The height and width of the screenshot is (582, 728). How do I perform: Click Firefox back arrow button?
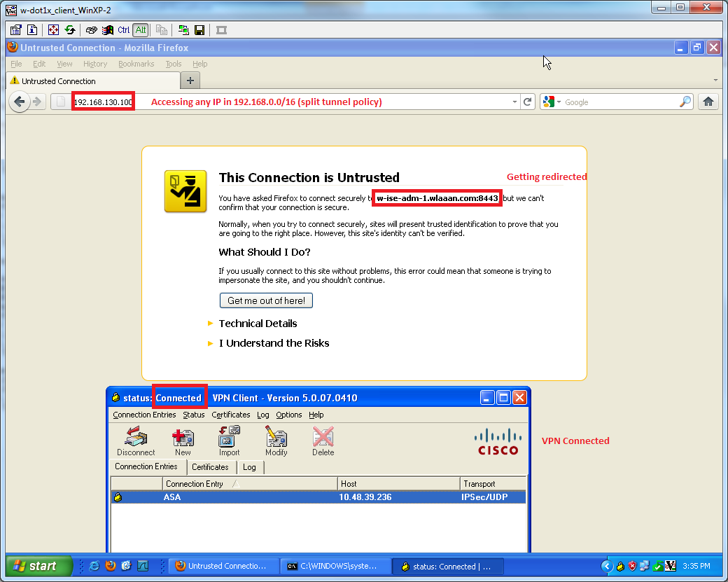[x=20, y=102]
